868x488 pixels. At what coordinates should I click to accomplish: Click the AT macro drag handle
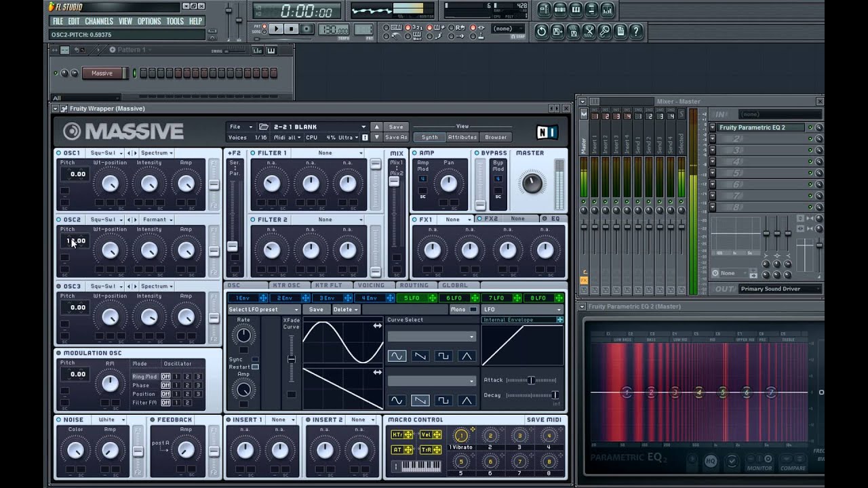tap(409, 450)
